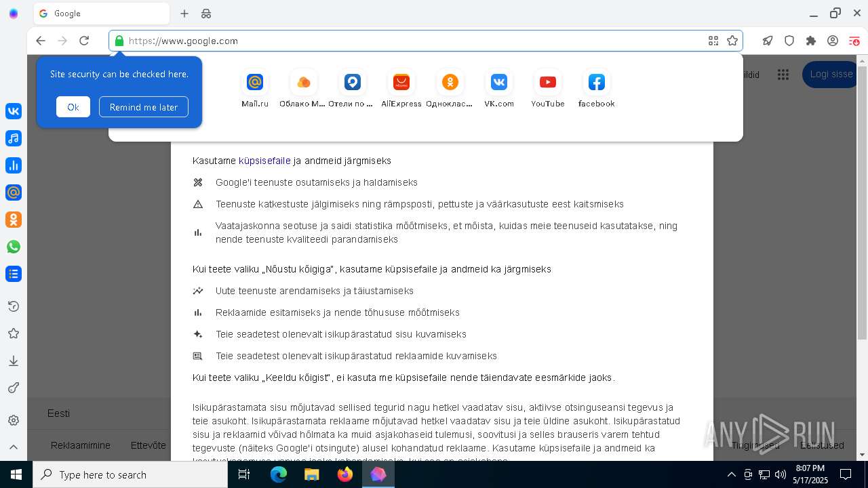868x488 pixels.
Task: Click Remind me later button
Action: 144,107
